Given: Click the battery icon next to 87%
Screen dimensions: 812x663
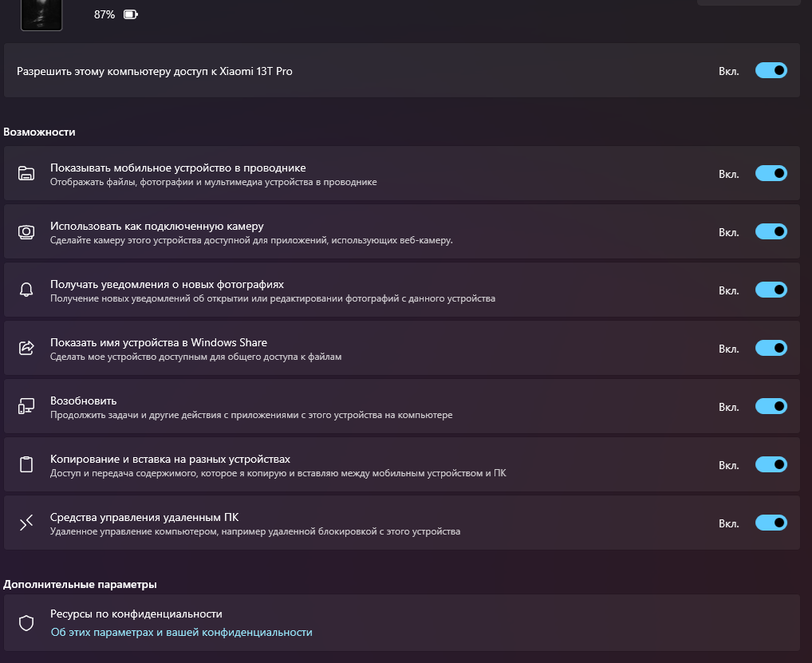Looking at the screenshot, I should pos(131,14).
